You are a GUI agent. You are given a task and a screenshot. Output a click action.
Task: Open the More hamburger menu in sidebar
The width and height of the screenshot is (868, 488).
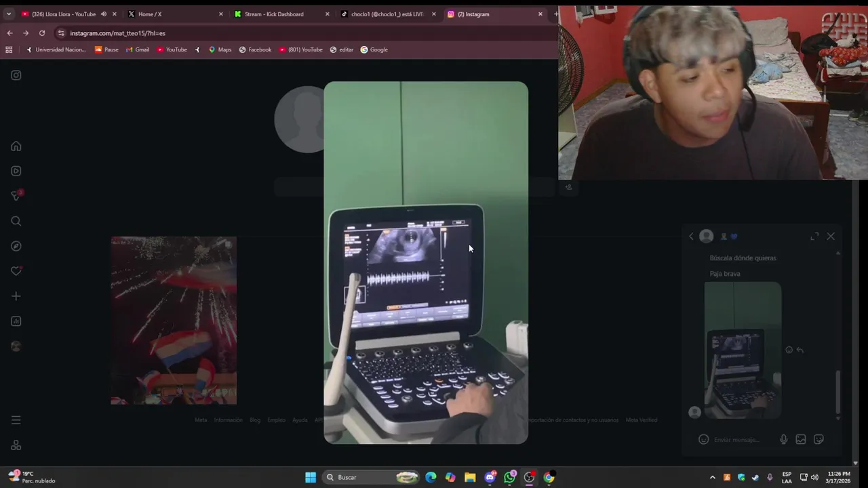click(x=16, y=420)
